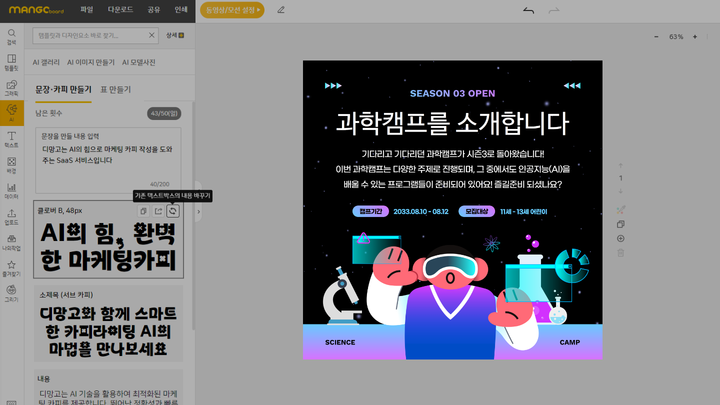Add new page with plus circle icon
This screenshot has height=405, width=720.
click(620, 238)
